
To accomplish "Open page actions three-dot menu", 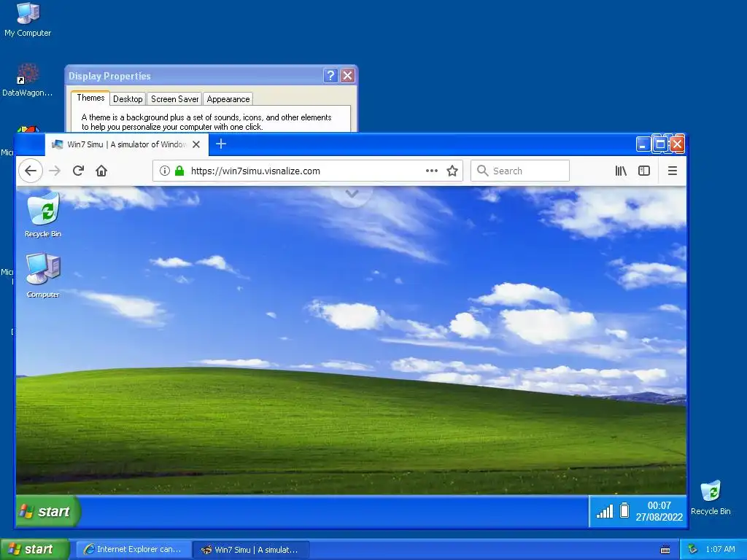I will pyautogui.click(x=432, y=171).
